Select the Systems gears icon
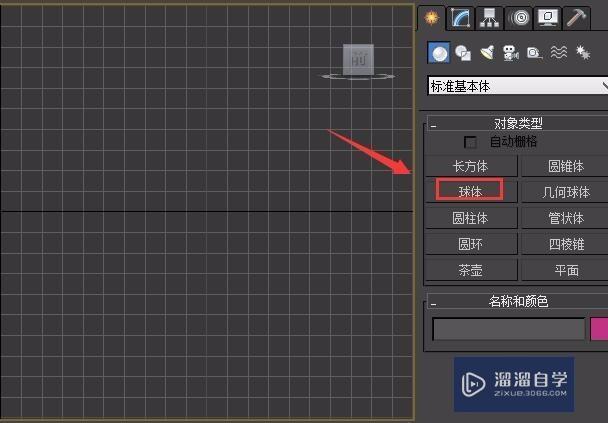Viewport: 608px width, 423px height. 582,52
